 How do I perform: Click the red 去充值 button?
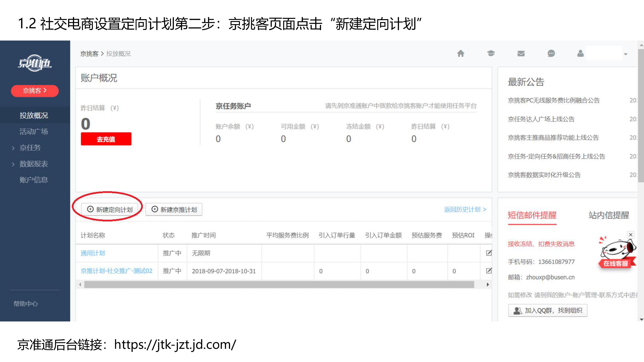coord(106,139)
